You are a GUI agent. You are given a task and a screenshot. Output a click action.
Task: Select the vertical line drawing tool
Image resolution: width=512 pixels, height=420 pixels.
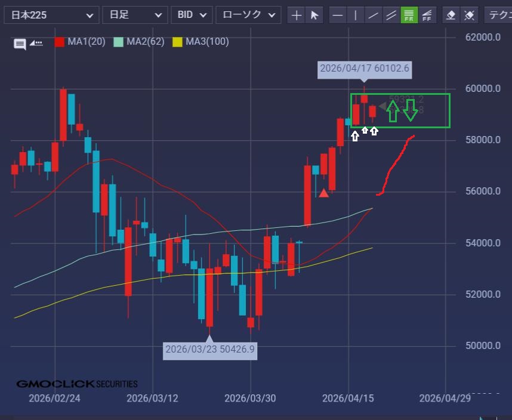click(x=356, y=15)
